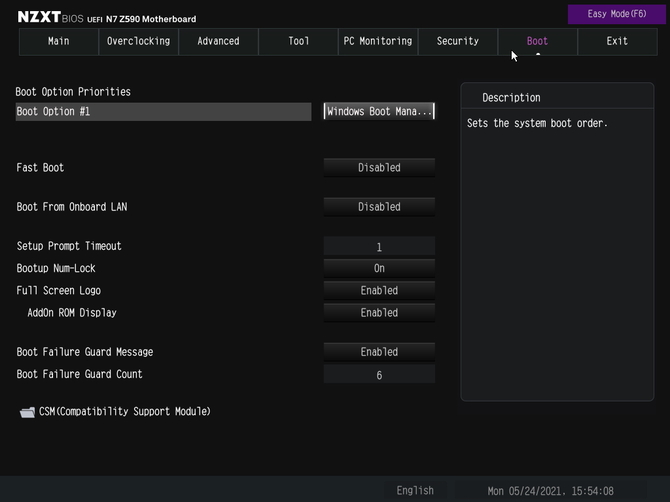Toggle Bootup Num-Lock On value
This screenshot has height=502, width=670.
click(379, 268)
